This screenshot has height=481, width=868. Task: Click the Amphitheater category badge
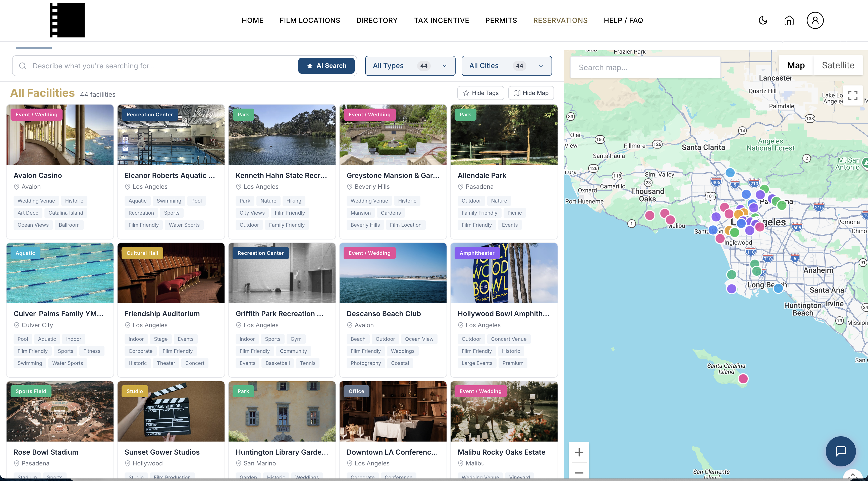coord(477,253)
